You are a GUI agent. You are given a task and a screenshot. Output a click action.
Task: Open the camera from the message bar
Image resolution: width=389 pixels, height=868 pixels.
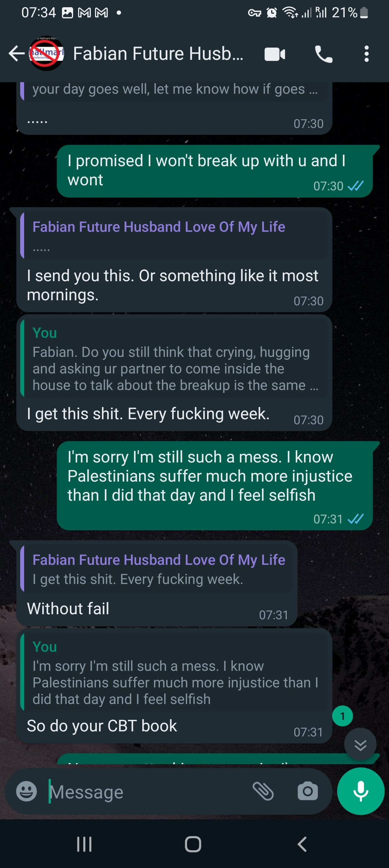coord(308,792)
